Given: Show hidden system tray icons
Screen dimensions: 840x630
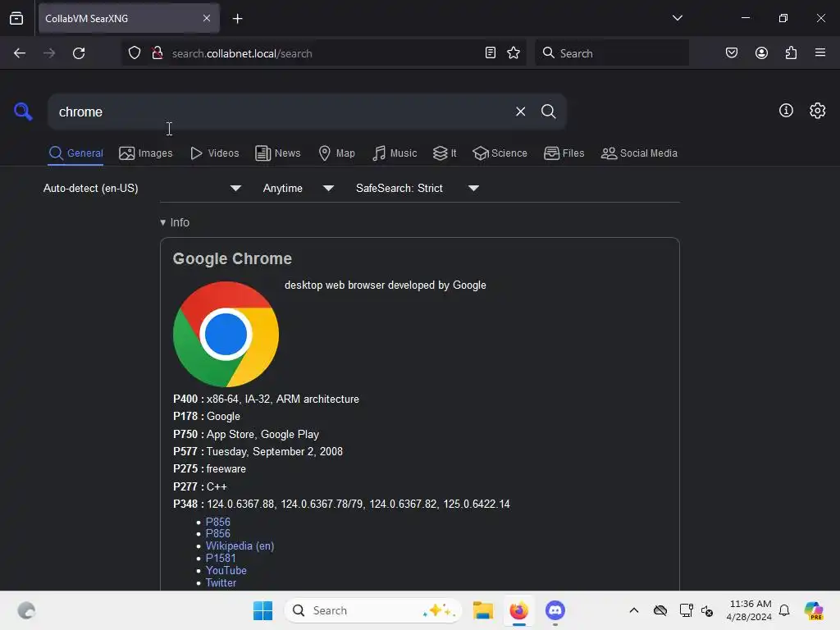Looking at the screenshot, I should 634,610.
